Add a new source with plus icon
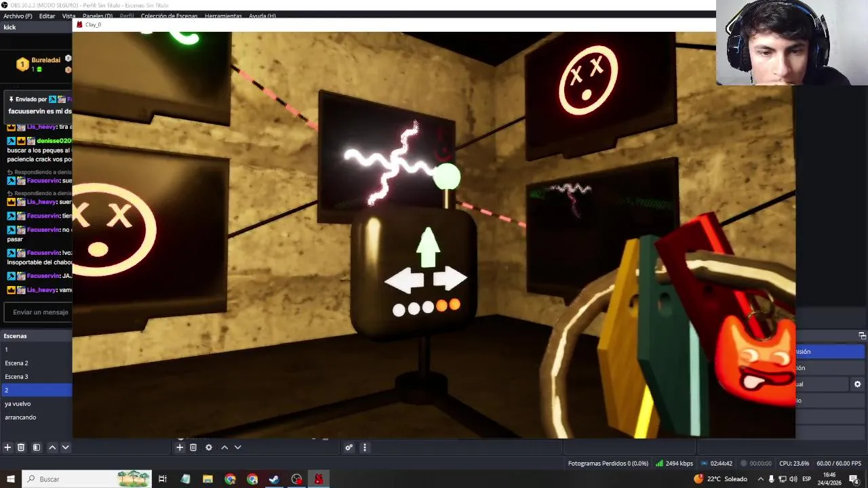868x488 pixels. tap(180, 447)
